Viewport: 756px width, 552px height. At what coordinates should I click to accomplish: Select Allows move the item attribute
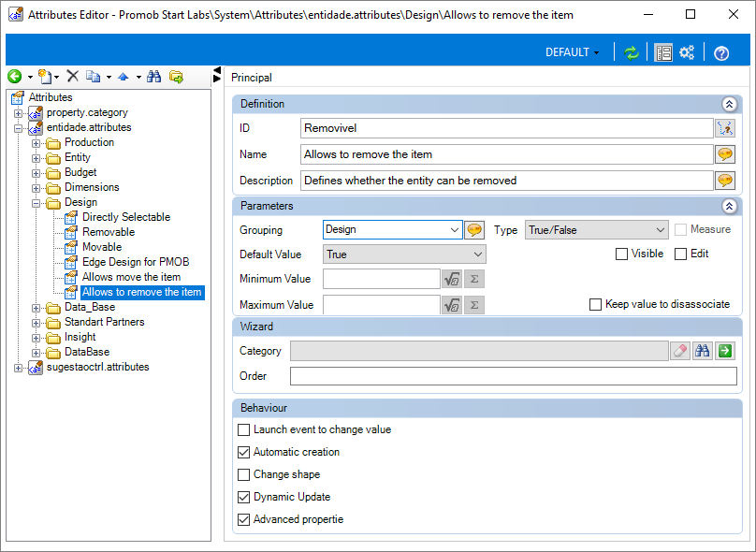pos(132,277)
